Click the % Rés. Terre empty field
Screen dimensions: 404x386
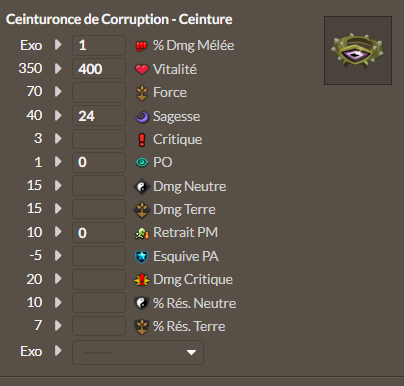[99, 326]
